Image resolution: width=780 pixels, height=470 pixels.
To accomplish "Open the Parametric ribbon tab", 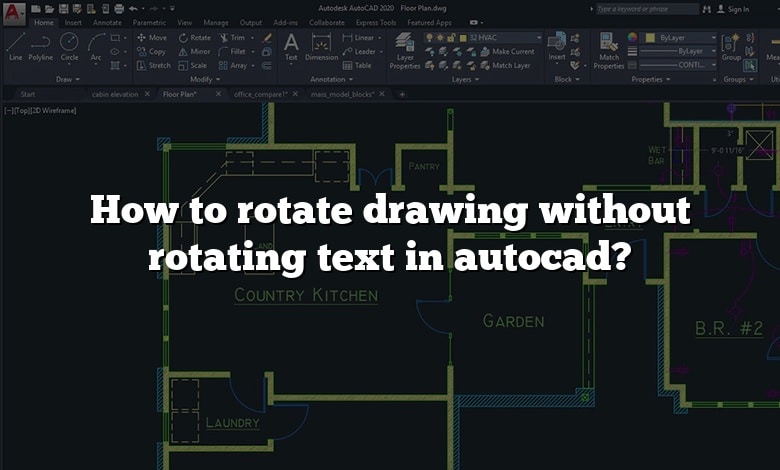I will [x=149, y=22].
